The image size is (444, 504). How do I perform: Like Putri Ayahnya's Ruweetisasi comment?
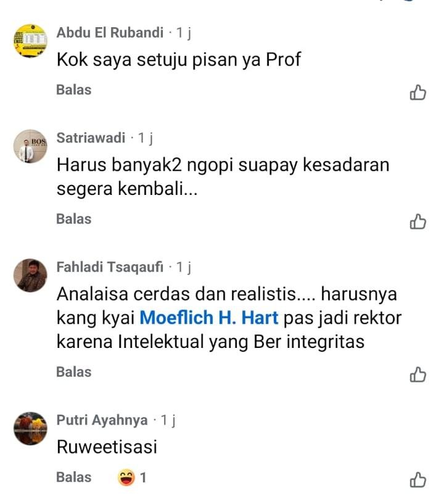pyautogui.click(x=417, y=480)
